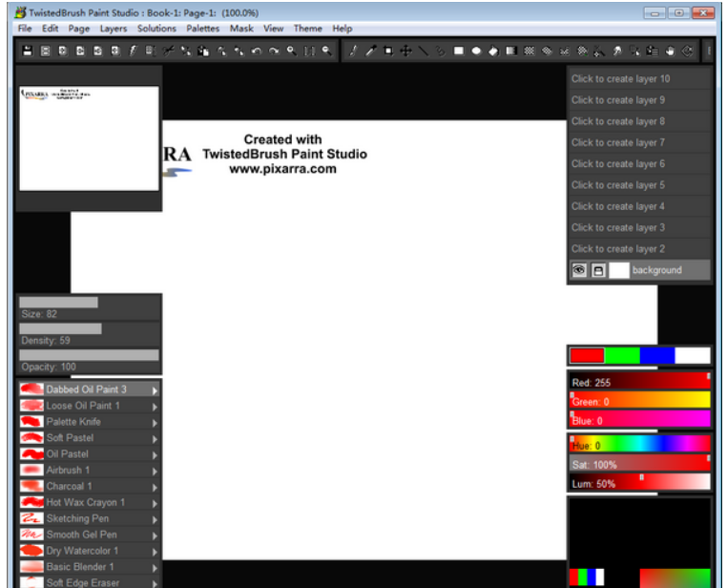Select the Ellipse shape tool
Viewport: 727px width, 588px height.
(476, 51)
